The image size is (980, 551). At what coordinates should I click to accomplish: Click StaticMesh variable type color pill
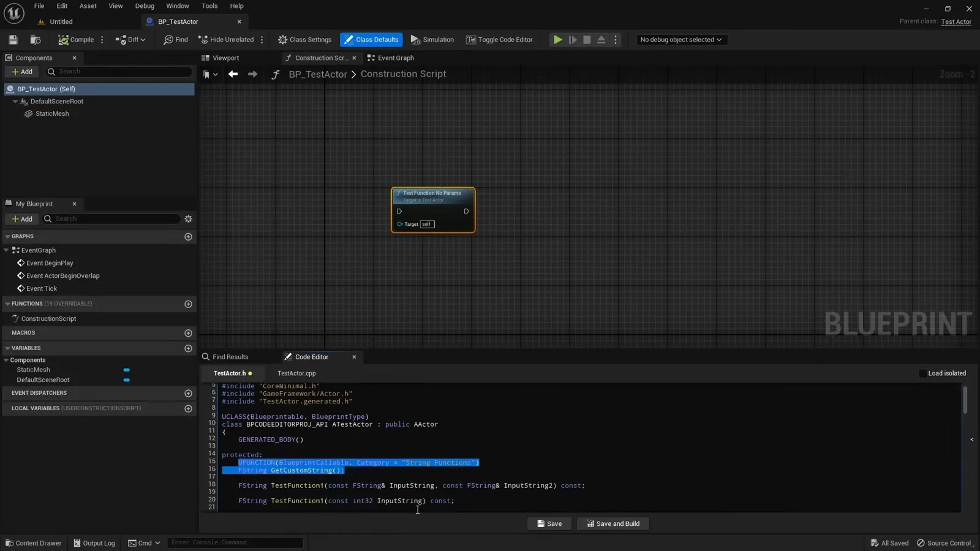pyautogui.click(x=127, y=370)
